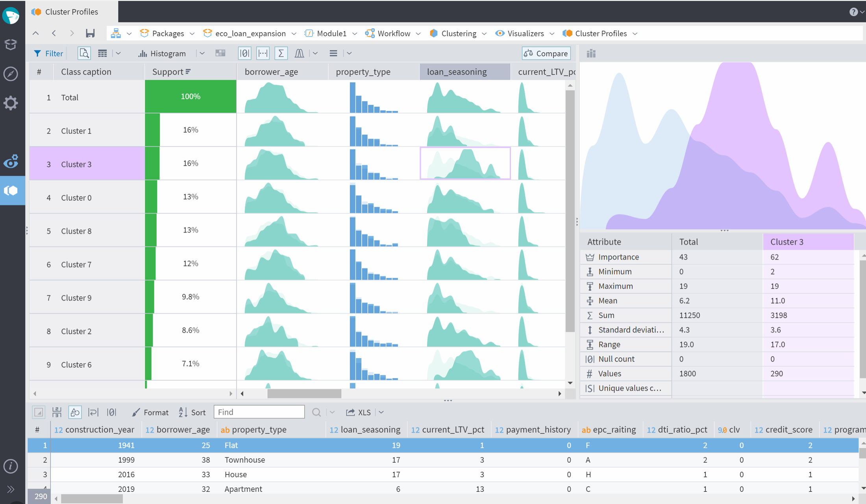Open the Visualizers breadcrumb dropdown
The height and width of the screenshot is (504, 866).
552,33
